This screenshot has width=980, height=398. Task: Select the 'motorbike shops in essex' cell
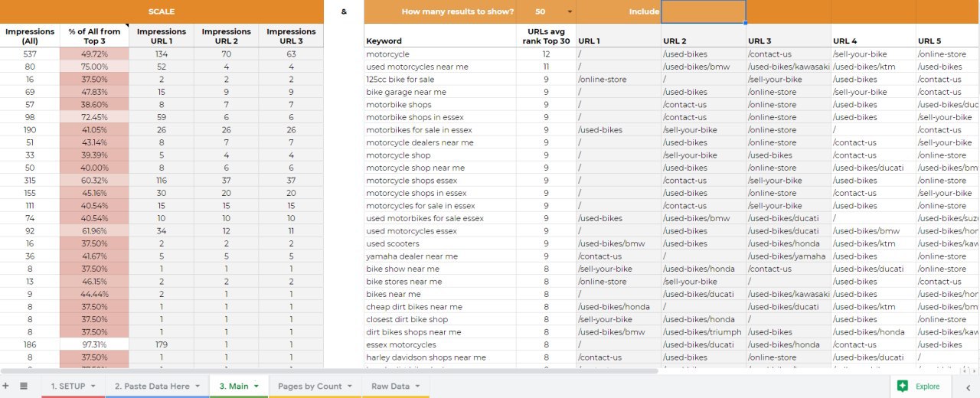point(440,117)
